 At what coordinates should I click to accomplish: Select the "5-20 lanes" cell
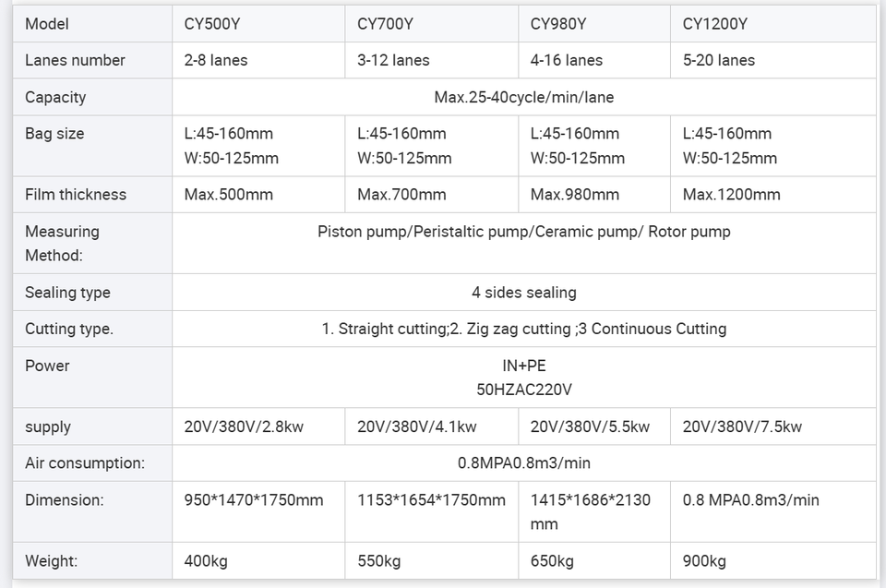(719, 60)
